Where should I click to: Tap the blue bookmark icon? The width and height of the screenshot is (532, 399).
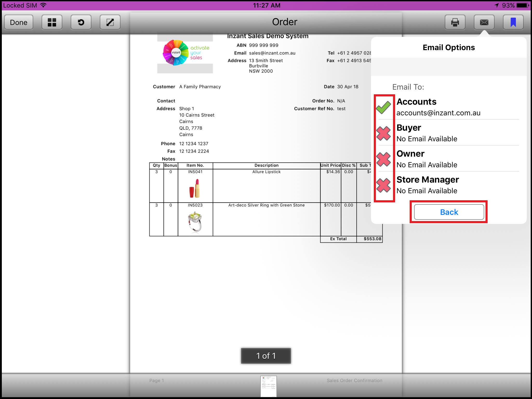click(x=513, y=22)
